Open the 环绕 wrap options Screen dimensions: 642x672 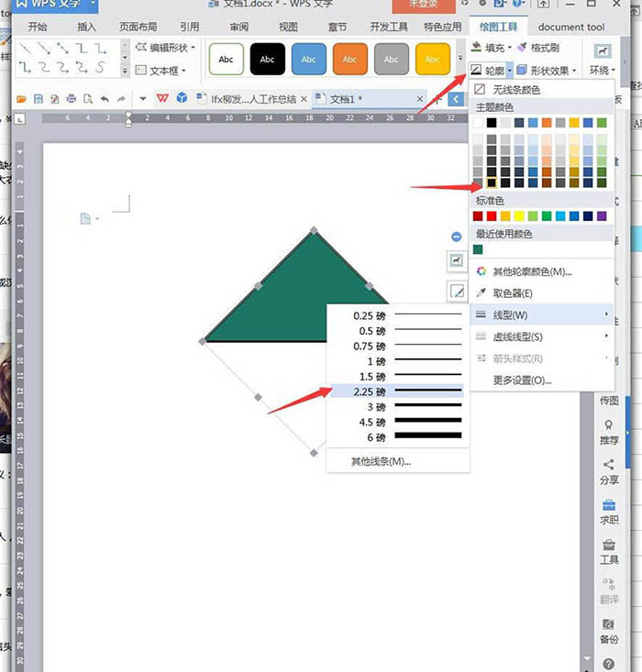tap(603, 59)
